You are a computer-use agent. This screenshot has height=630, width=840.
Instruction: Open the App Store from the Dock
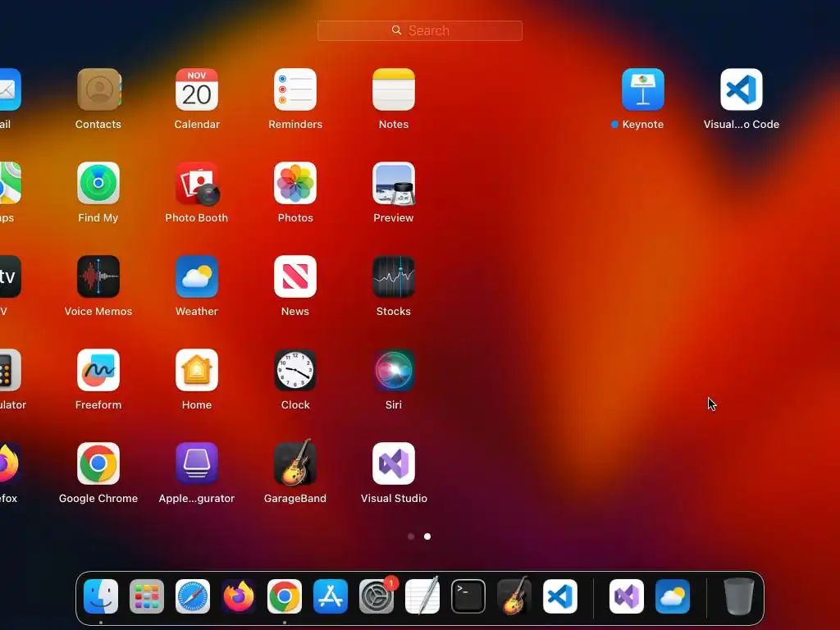(331, 596)
